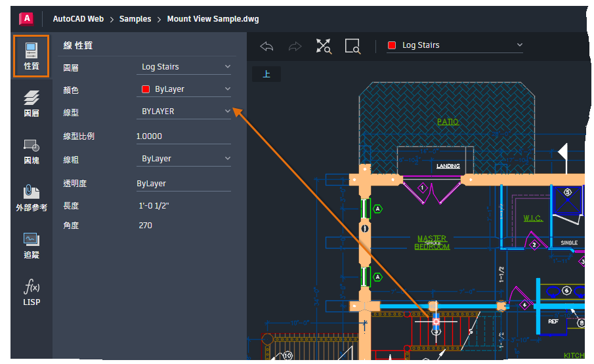The image size is (594, 364).
Task: Click the undo arrow in toolbar
Action: point(266,47)
